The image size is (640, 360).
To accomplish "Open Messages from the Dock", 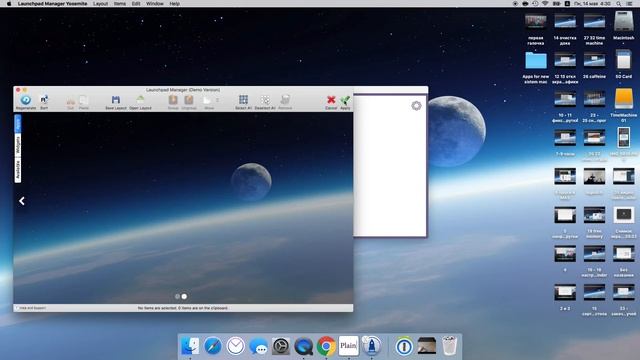I will [x=258, y=346].
